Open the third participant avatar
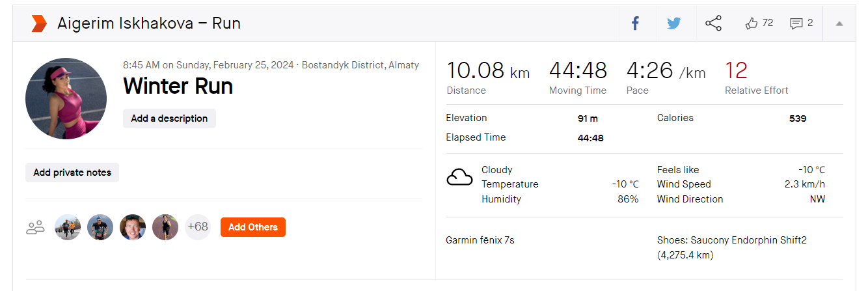 (133, 227)
